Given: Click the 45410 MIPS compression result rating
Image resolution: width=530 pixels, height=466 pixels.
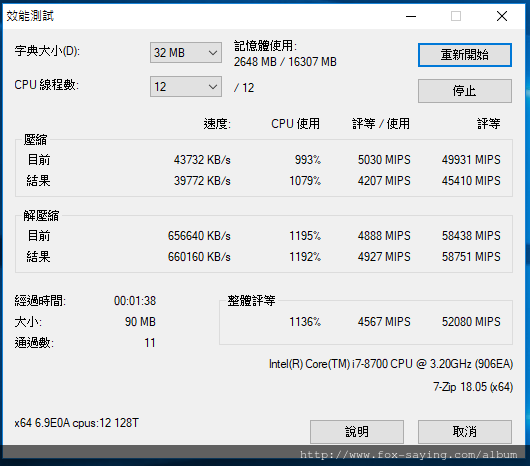Looking at the screenshot, I should [471, 180].
